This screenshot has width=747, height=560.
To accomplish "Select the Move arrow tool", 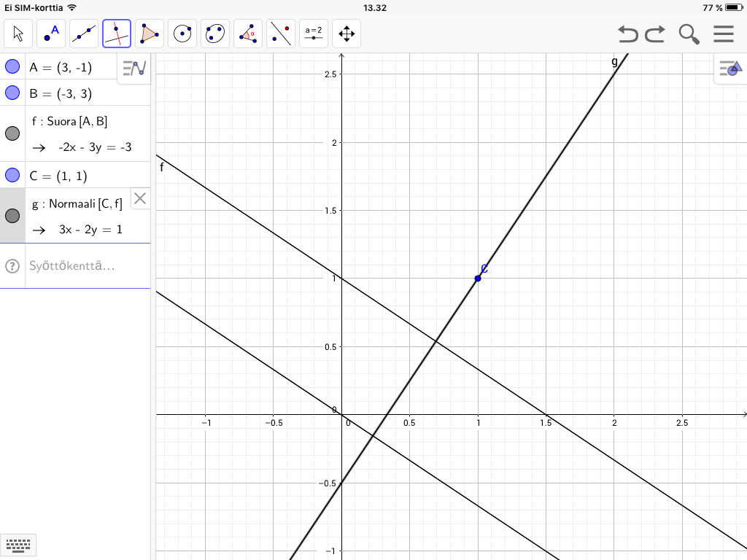I will [x=18, y=33].
